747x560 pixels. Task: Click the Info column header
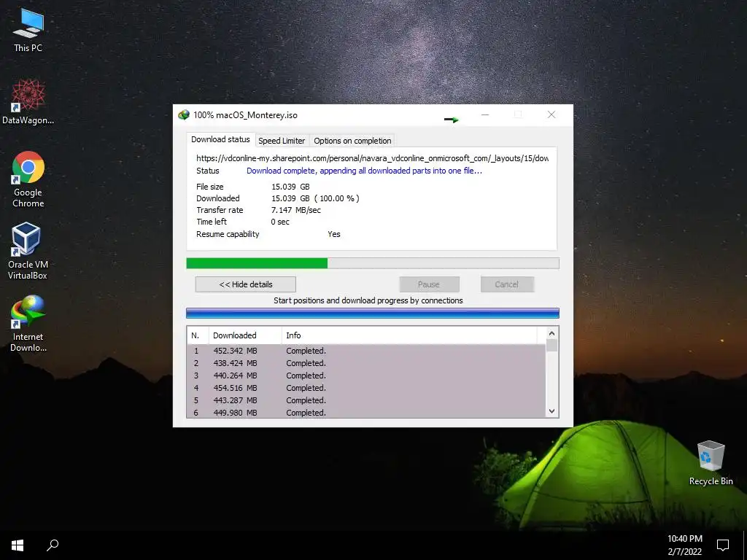409,335
